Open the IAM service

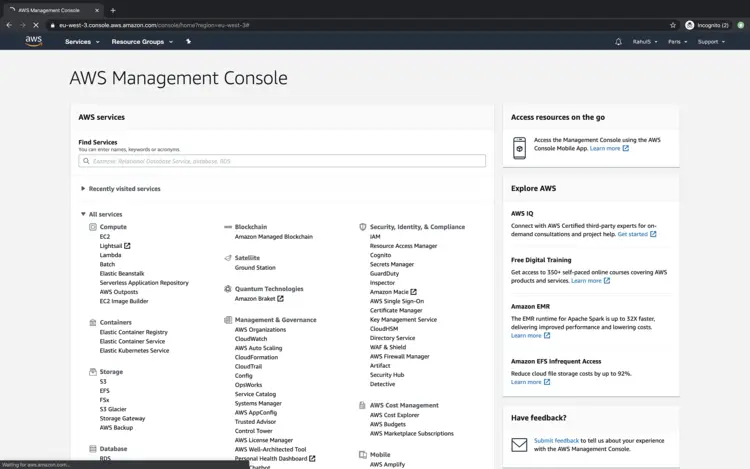click(x=375, y=237)
